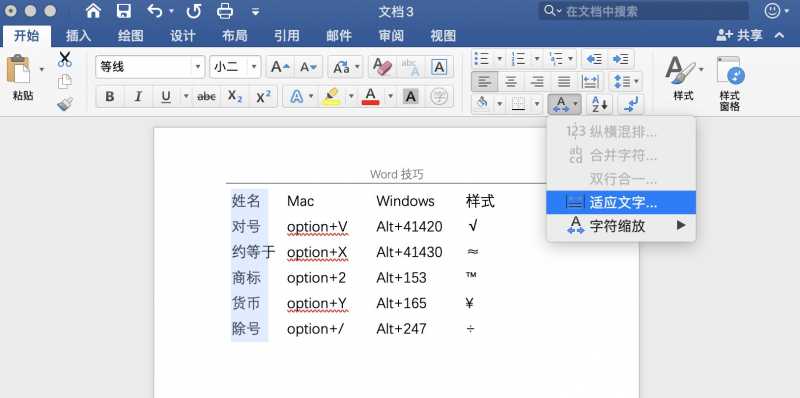The height and width of the screenshot is (398, 800).
Task: Apply red font color
Action: tap(371, 96)
